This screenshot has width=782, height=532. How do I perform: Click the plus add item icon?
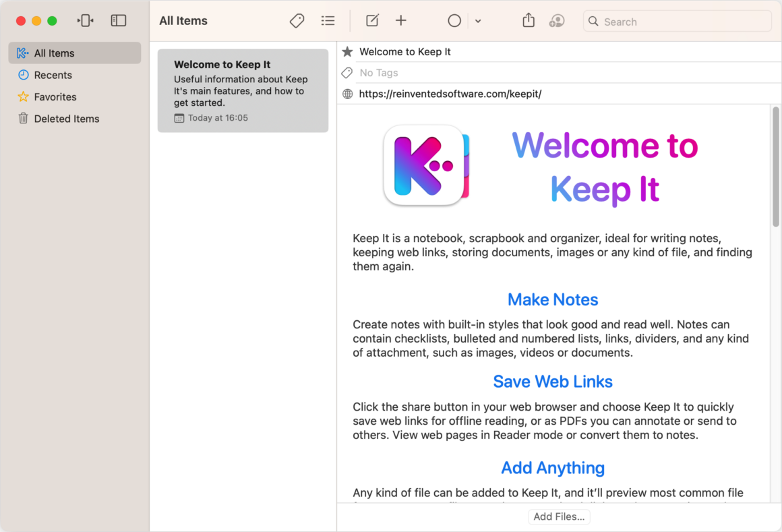401,21
